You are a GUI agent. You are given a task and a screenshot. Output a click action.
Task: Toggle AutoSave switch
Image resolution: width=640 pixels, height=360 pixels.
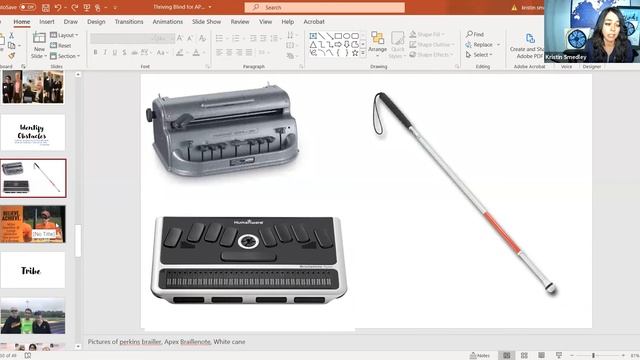27,7
